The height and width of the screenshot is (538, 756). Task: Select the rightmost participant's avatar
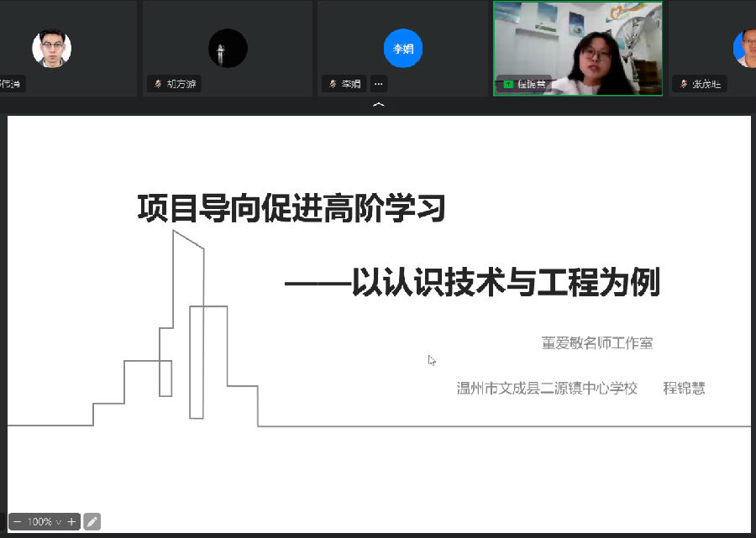pos(746,49)
